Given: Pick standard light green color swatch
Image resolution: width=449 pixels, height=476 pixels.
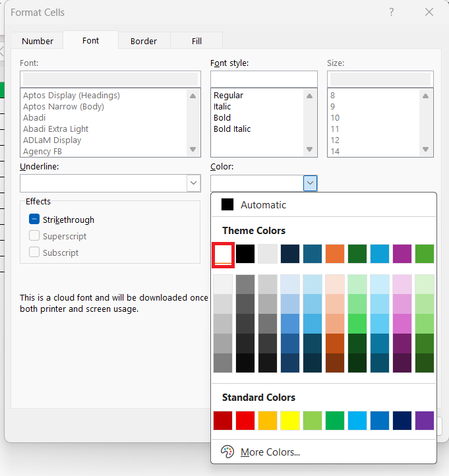Looking at the screenshot, I should coord(313,421).
